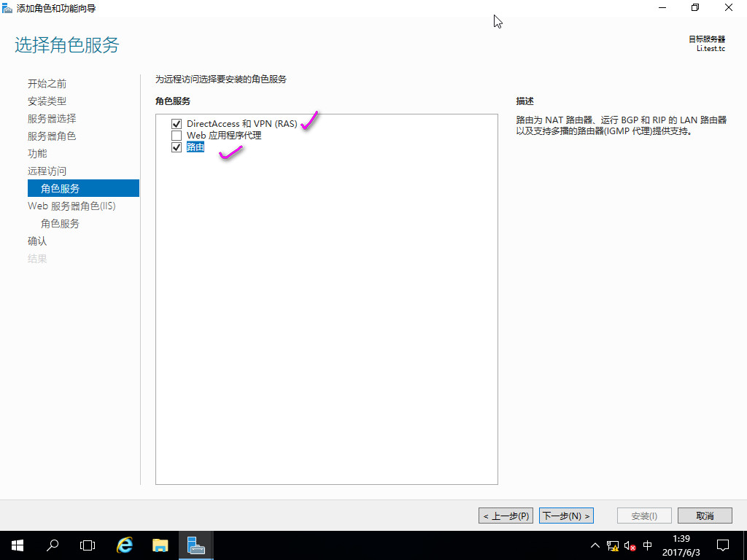The width and height of the screenshot is (747, 560).
Task: Open the Action Center notification icon
Action: coord(723,545)
